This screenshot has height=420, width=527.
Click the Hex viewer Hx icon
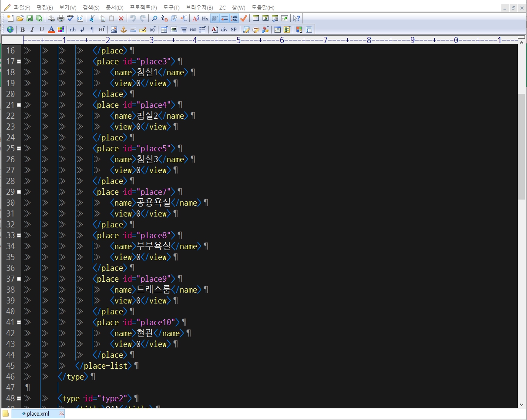point(205,18)
